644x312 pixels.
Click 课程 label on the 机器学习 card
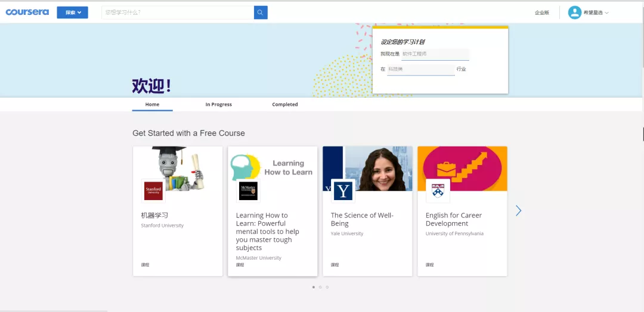tap(145, 265)
